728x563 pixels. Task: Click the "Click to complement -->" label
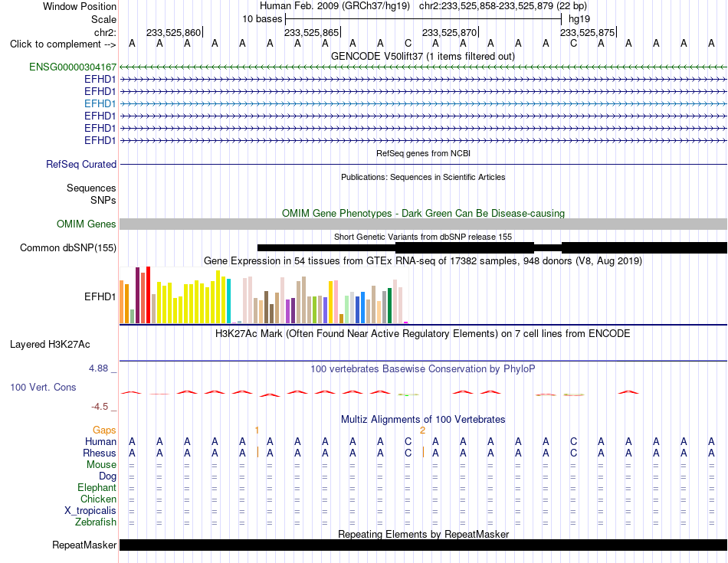click(x=63, y=44)
